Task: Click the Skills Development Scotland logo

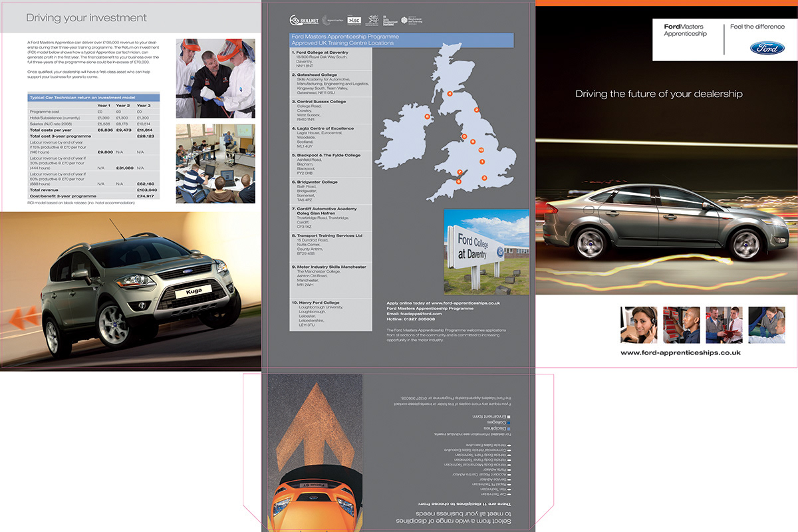Action: tap(389, 21)
